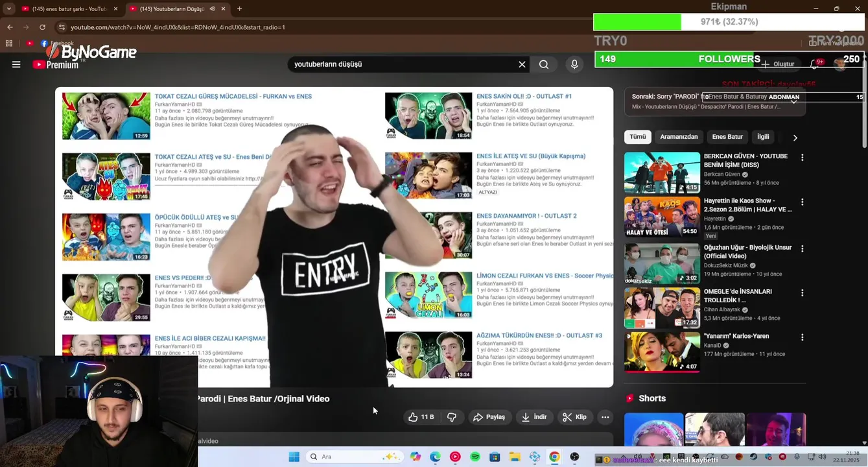Click the video title Parodi | Enes Batur
Image resolution: width=868 pixels, height=467 pixels.
[264, 399]
